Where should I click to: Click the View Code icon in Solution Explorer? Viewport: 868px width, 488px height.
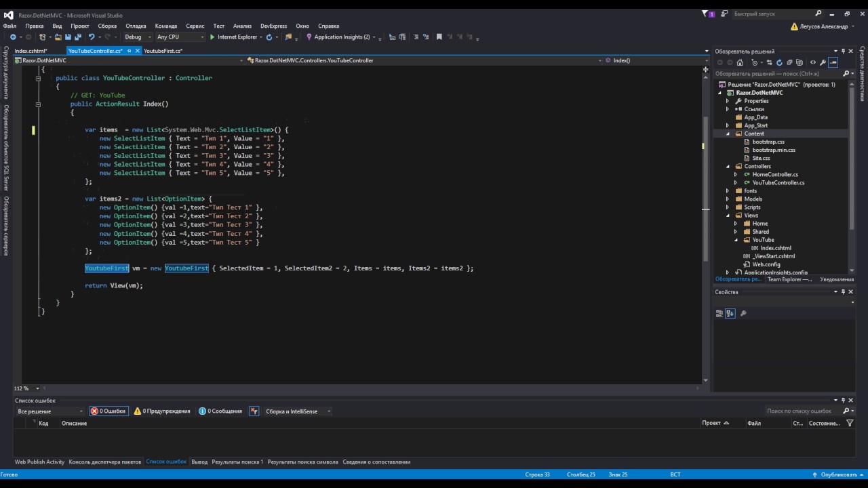(x=813, y=62)
